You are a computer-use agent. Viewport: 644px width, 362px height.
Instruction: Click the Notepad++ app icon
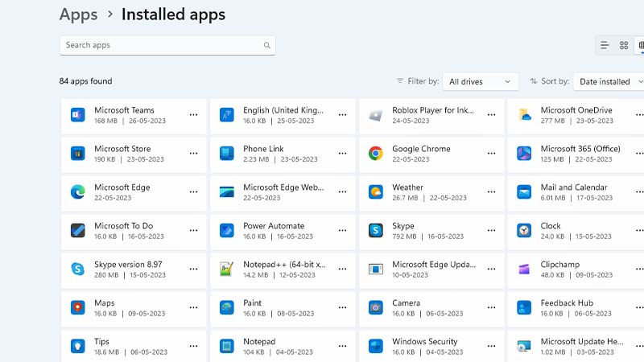pyautogui.click(x=227, y=269)
